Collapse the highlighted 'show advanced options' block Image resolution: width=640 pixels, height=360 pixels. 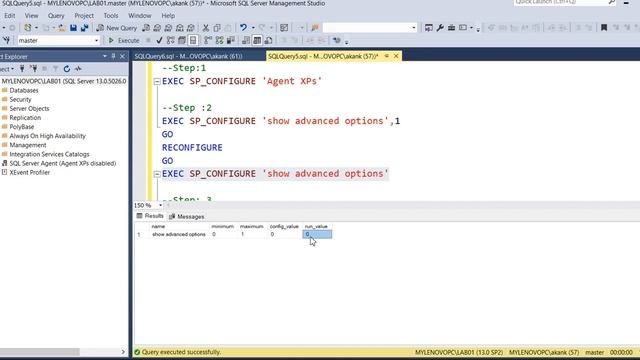point(157,174)
